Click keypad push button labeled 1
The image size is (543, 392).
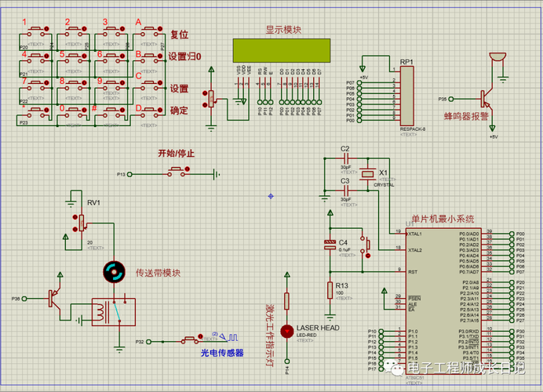36,32
